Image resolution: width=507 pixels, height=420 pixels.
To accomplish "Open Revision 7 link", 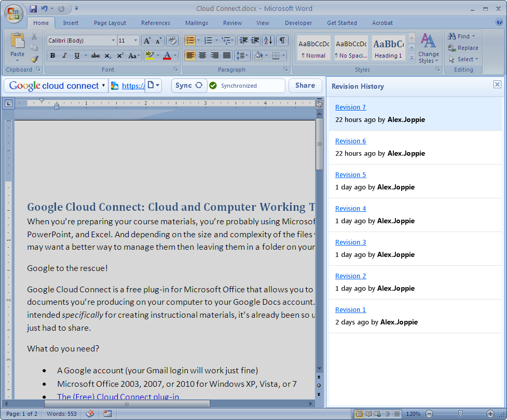I will (x=350, y=107).
